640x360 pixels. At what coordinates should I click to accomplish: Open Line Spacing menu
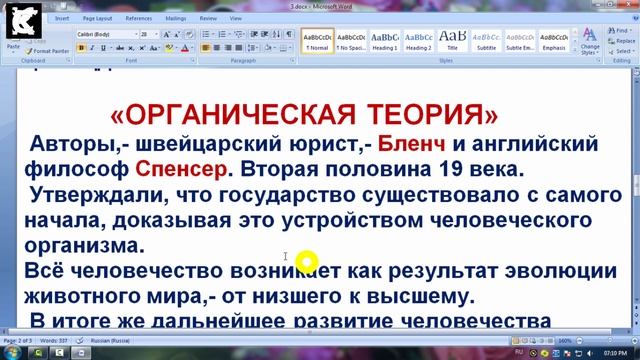[x=253, y=48]
